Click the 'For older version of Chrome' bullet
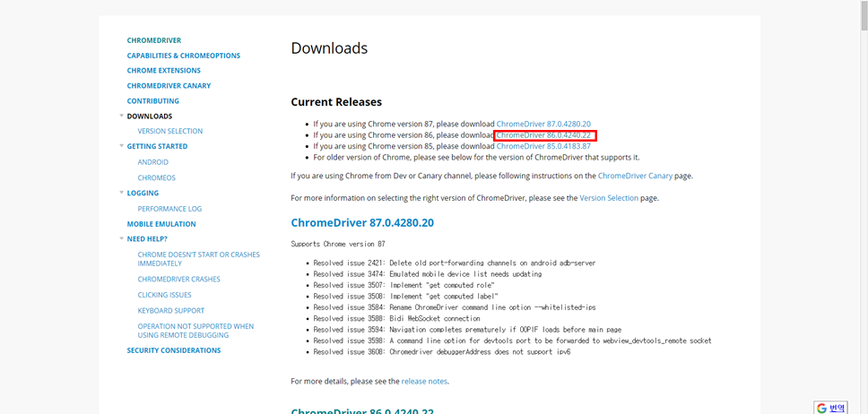The height and width of the screenshot is (414, 868). (477, 157)
